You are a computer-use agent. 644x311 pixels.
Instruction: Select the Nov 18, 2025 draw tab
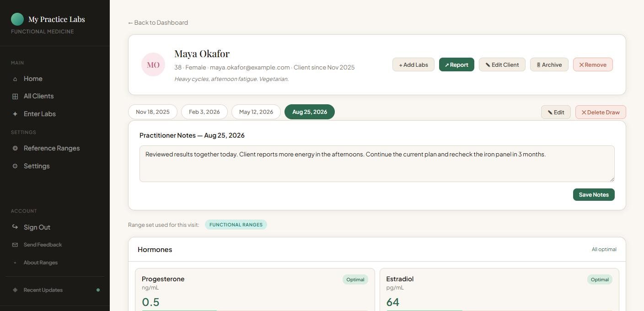(x=153, y=112)
